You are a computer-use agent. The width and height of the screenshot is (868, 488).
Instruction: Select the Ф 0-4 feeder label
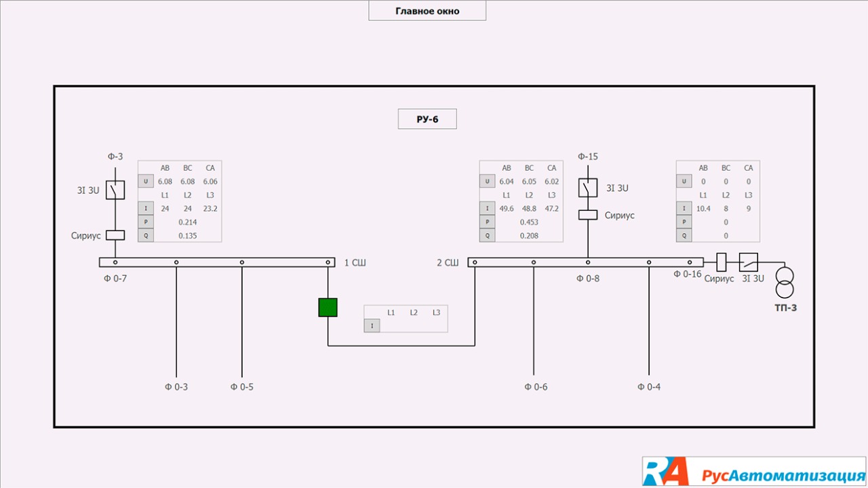[x=649, y=387]
